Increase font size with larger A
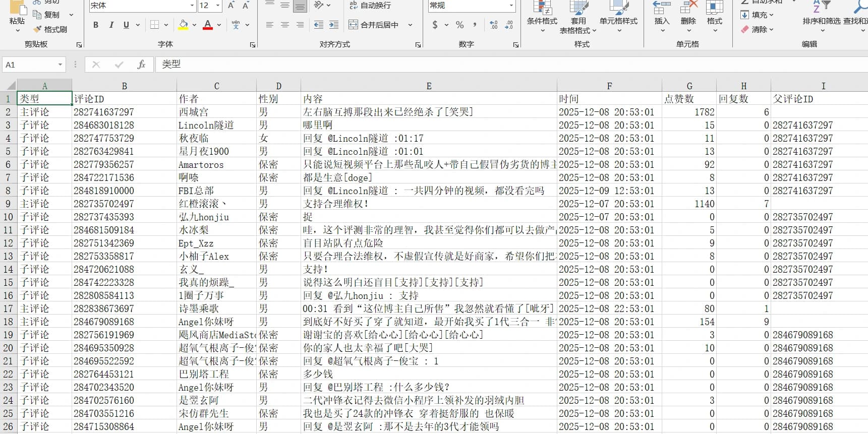 click(231, 6)
